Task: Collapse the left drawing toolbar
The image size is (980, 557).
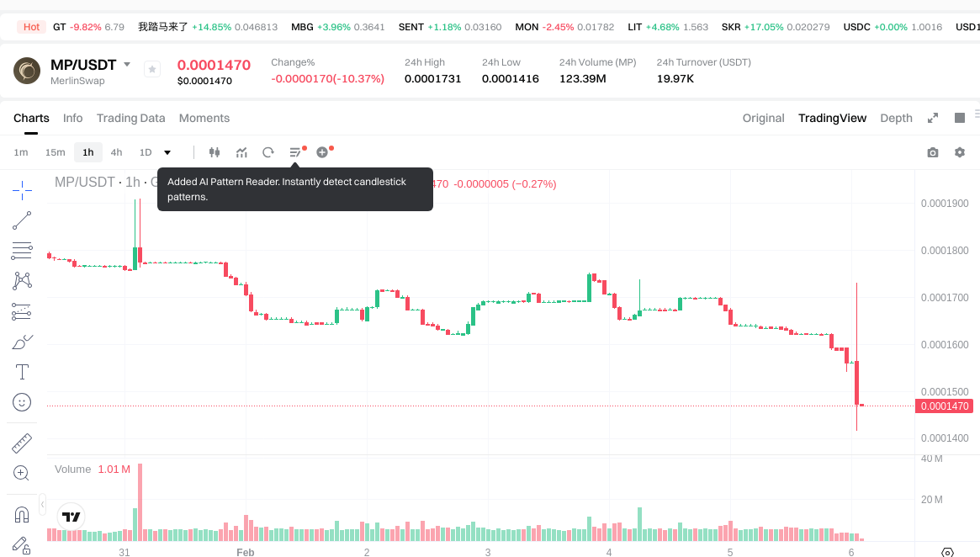Action: pyautogui.click(x=43, y=504)
